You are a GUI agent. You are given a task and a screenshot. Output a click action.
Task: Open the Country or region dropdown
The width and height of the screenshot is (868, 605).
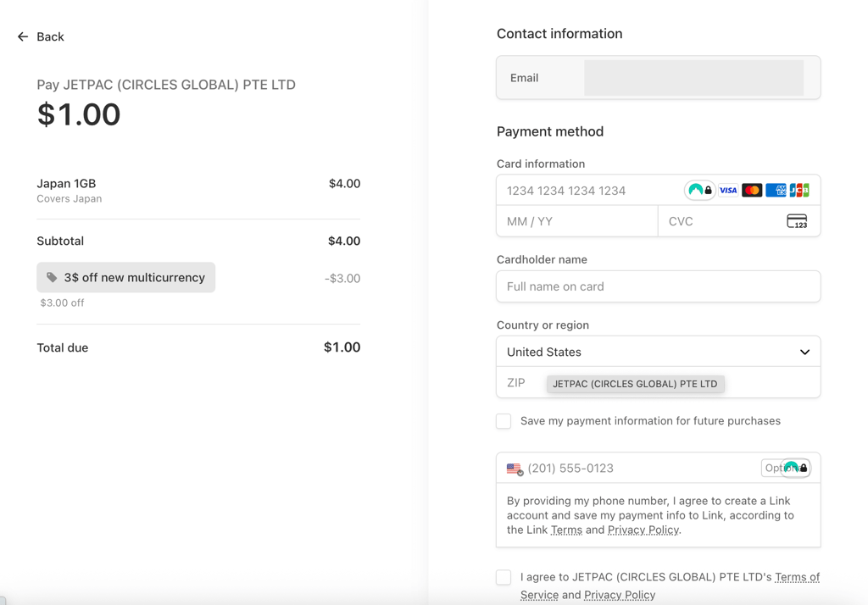[658, 352]
